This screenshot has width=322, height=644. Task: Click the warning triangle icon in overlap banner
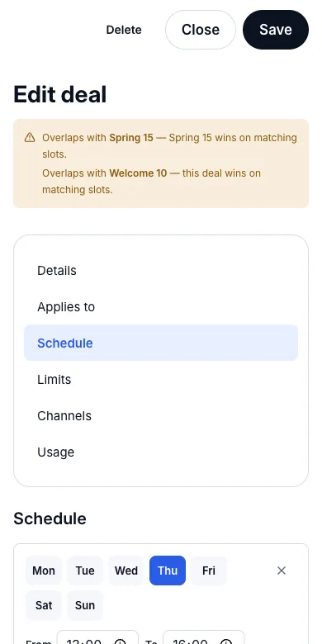click(30, 138)
